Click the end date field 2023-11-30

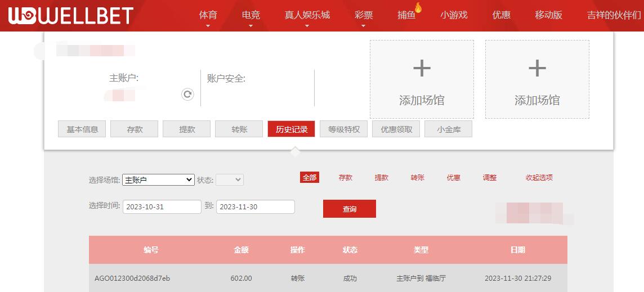click(x=256, y=206)
